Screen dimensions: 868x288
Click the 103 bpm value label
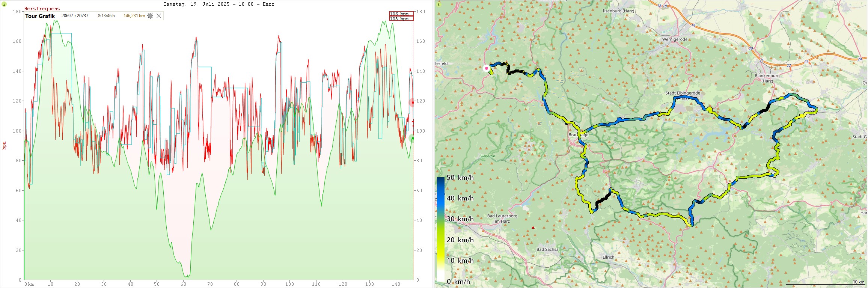point(401,19)
